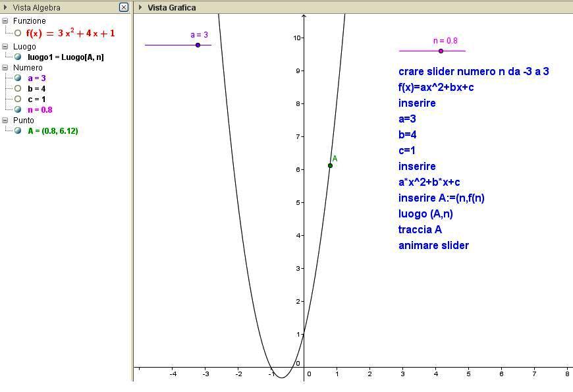Collapse the Punto tree group
This screenshot has height=392, width=573.
tap(5, 121)
